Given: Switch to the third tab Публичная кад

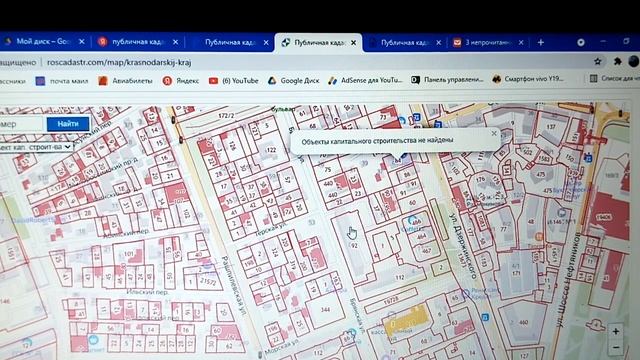Looking at the screenshot, I should 231,42.
